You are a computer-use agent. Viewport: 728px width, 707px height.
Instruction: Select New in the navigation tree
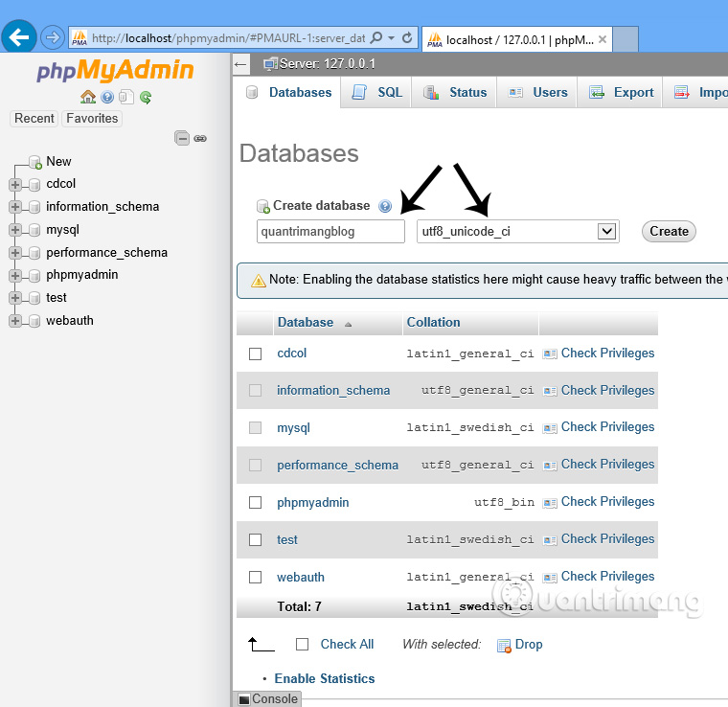58,162
